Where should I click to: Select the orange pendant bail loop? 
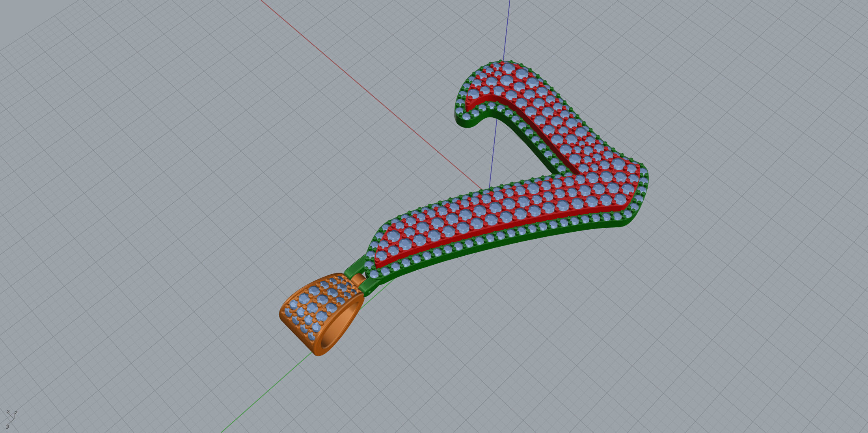321,314
